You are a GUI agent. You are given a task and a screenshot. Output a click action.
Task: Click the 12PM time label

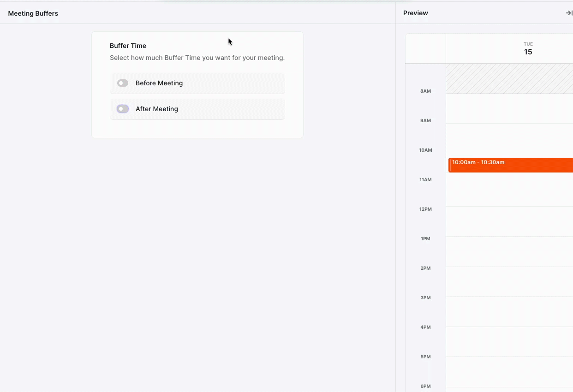[x=425, y=209]
